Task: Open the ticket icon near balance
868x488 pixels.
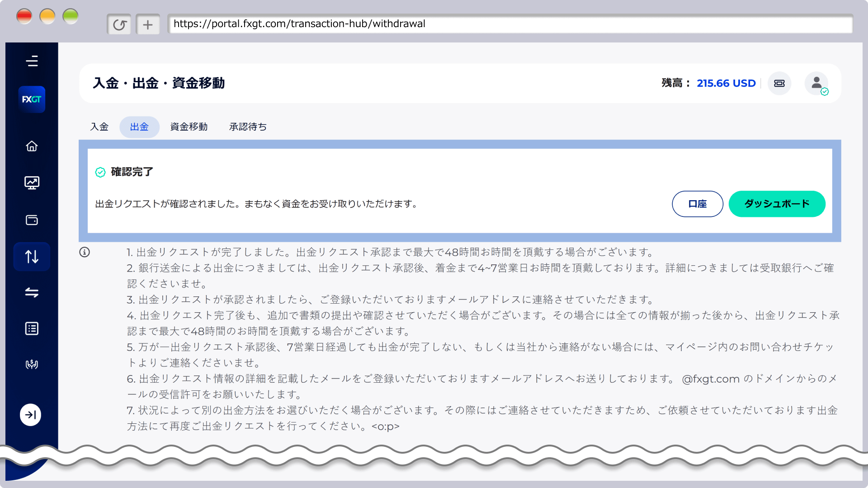Action: coord(779,83)
